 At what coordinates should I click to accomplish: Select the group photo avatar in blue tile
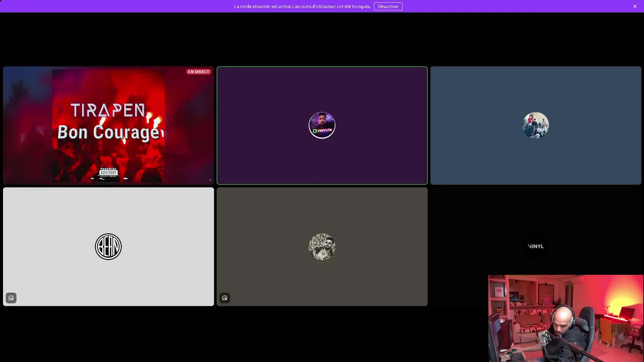pos(536,125)
